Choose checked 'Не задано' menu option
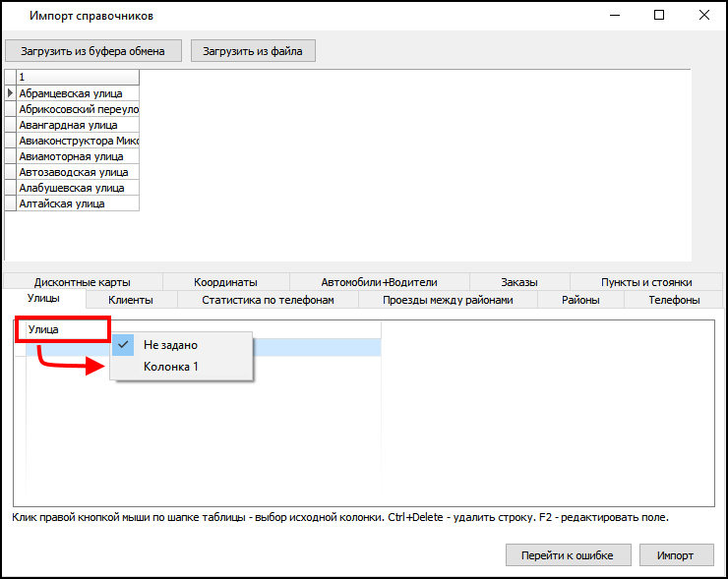The image size is (728, 579). [170, 345]
